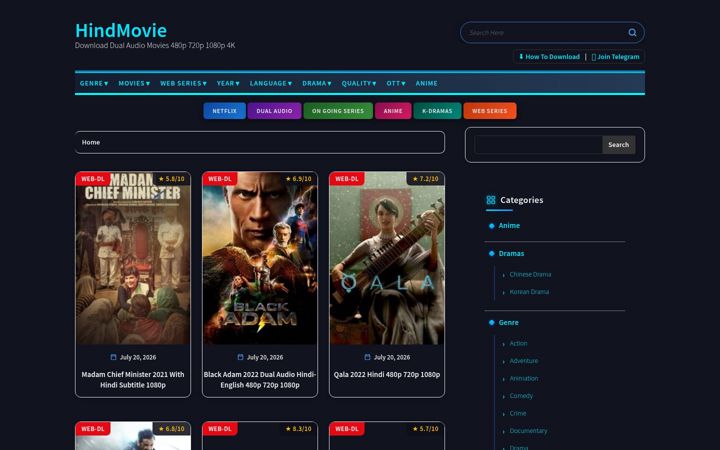Open the OTT dropdown menu
Image resolution: width=720 pixels, height=450 pixels.
pyautogui.click(x=396, y=83)
